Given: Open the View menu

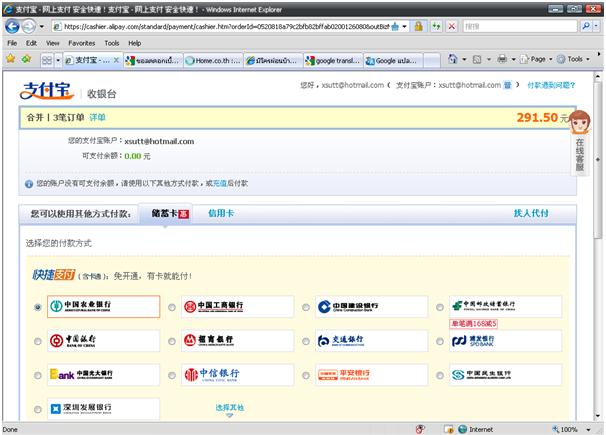Looking at the screenshot, I should [x=53, y=43].
